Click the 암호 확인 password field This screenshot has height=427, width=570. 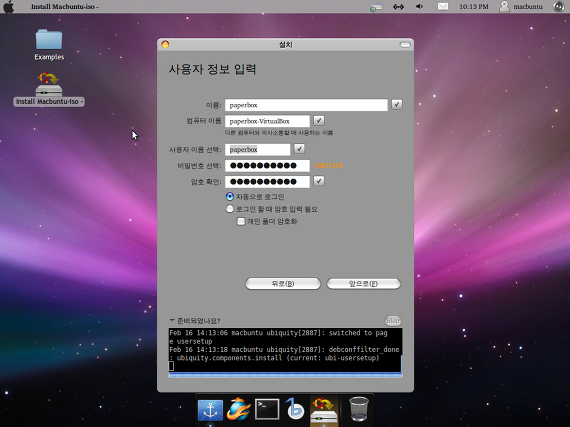(x=267, y=182)
